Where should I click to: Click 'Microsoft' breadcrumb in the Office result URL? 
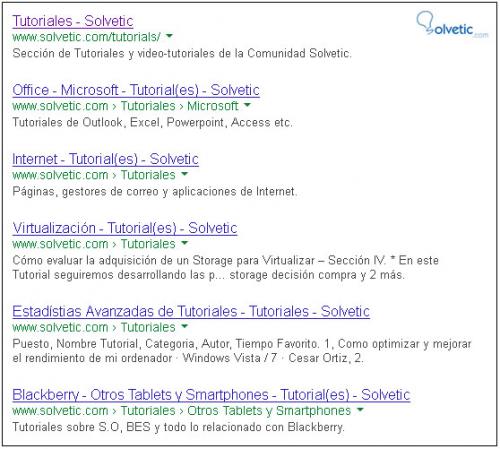point(213,106)
